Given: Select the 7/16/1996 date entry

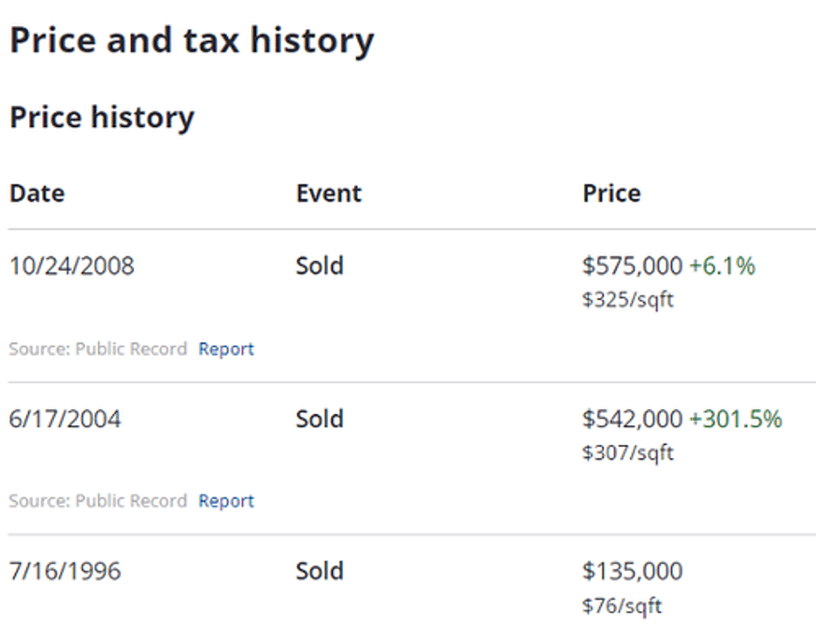Looking at the screenshot, I should [x=65, y=571].
